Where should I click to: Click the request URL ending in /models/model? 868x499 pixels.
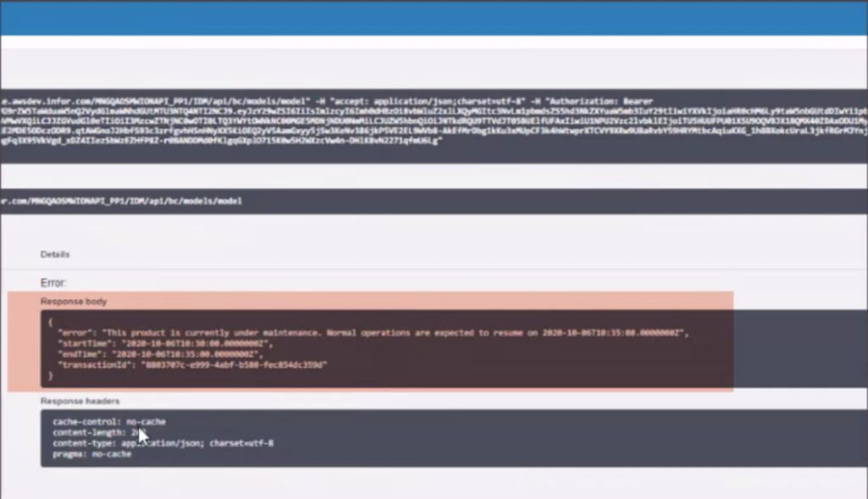(121, 202)
